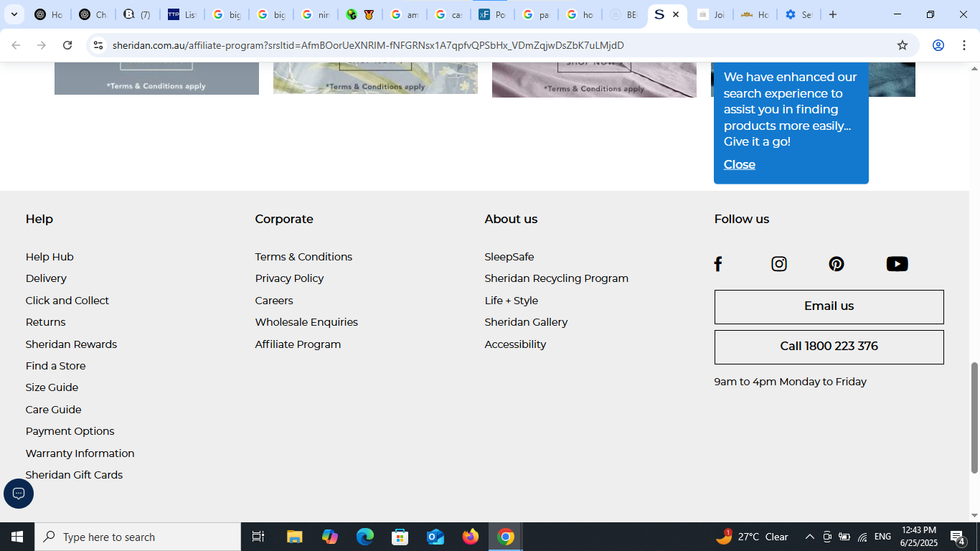The width and height of the screenshot is (980, 551).
Task: Switch to the 'Joi' tab
Action: [711, 14]
